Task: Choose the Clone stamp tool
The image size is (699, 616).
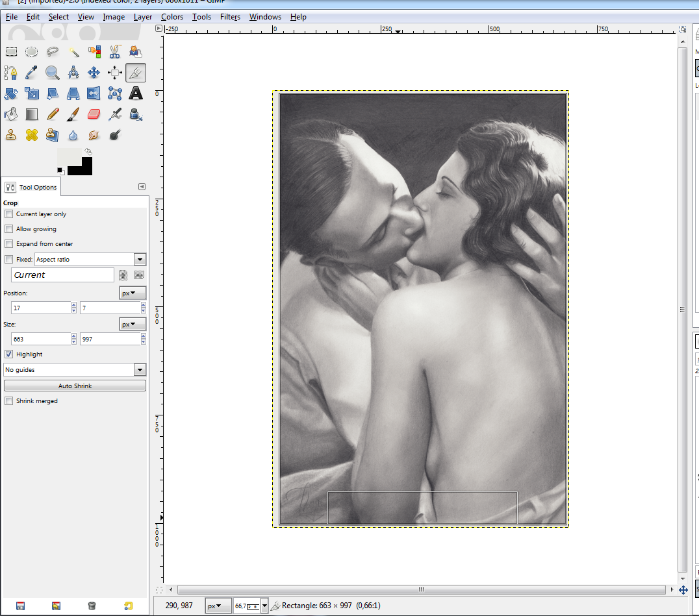Action: click(11, 135)
